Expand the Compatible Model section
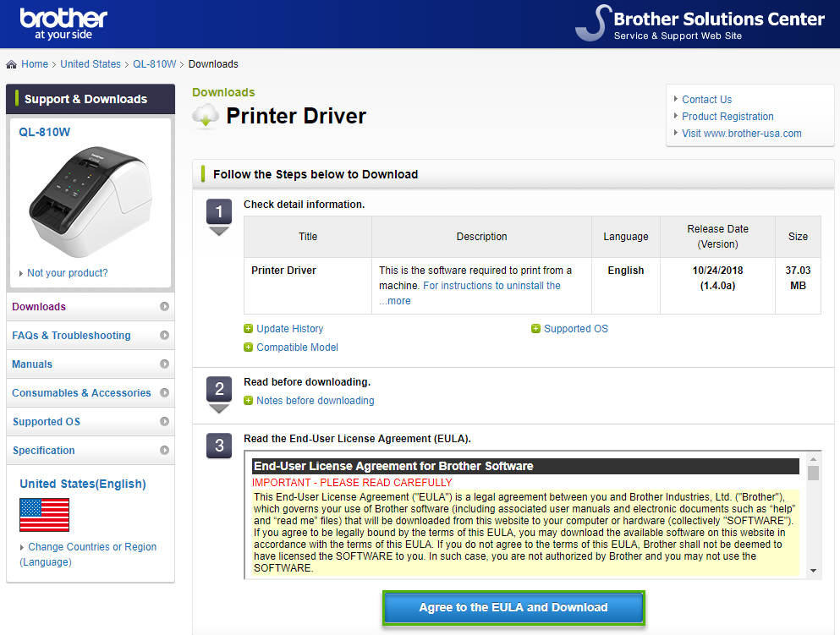Screen dimensions: 840x635 (297, 348)
